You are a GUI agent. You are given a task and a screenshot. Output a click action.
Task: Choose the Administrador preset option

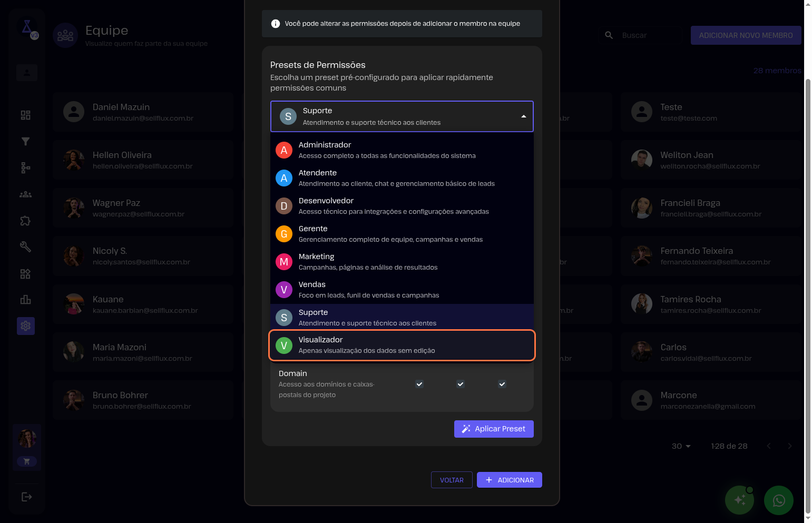tap(402, 150)
